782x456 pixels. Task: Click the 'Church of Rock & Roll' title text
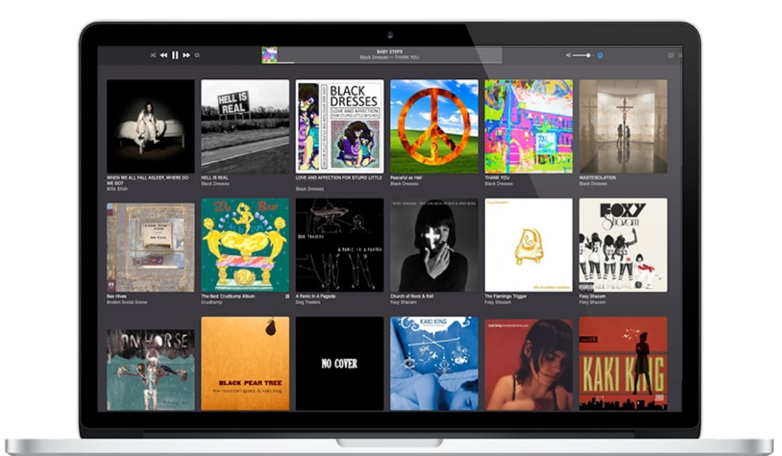coord(411,296)
